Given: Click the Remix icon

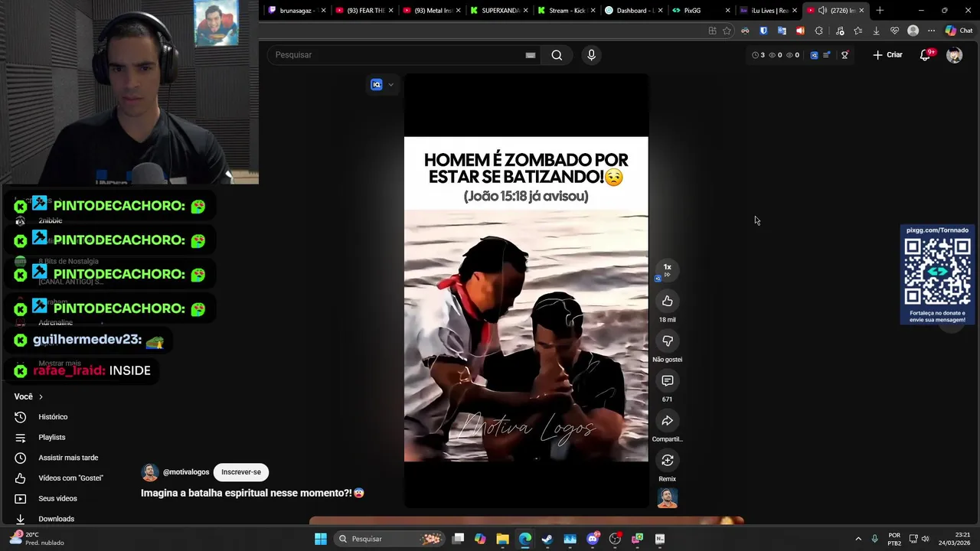Looking at the screenshot, I should click(x=667, y=461).
